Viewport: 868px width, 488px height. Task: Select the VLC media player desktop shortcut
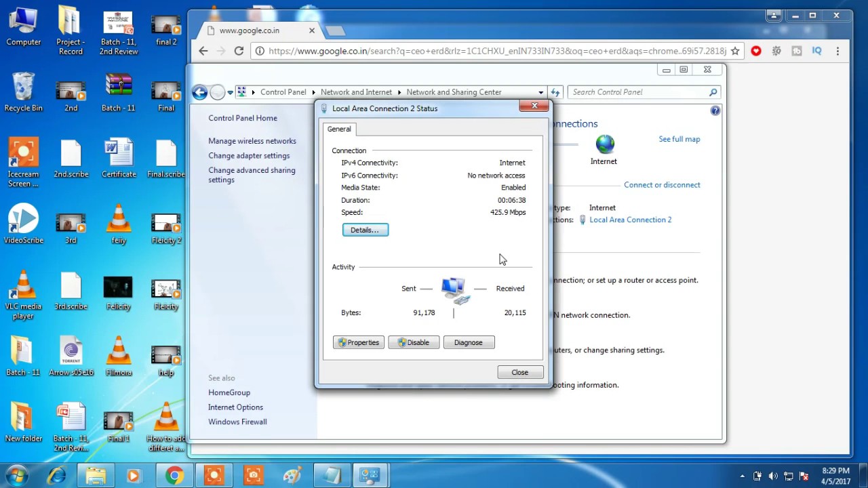click(x=24, y=296)
